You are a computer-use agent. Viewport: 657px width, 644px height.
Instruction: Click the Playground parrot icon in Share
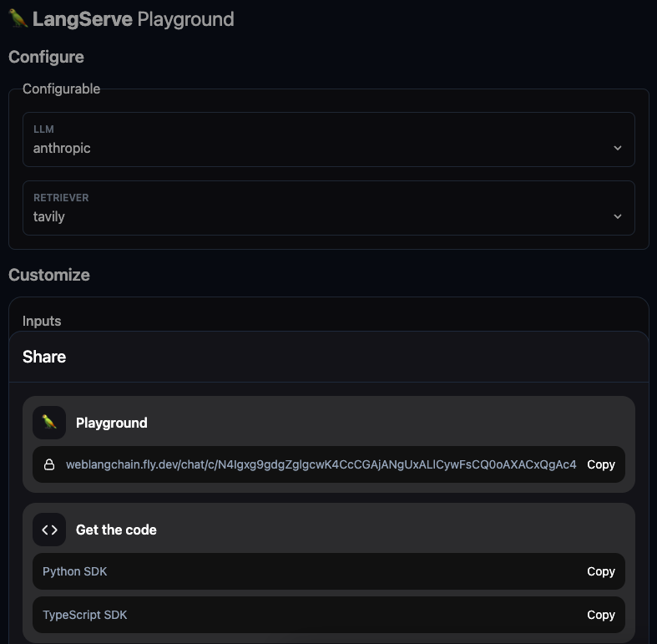49,422
